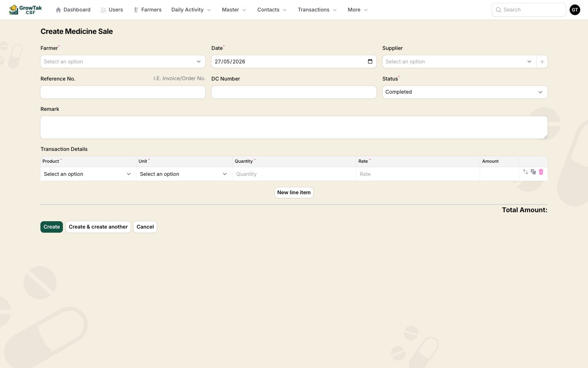
Task: Click the DC Number input field
Action: (294, 92)
